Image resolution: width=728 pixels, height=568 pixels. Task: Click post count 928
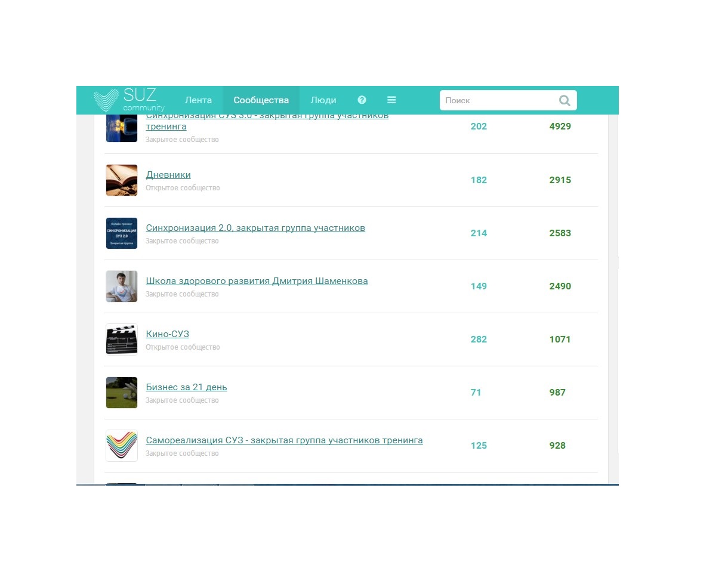(557, 446)
